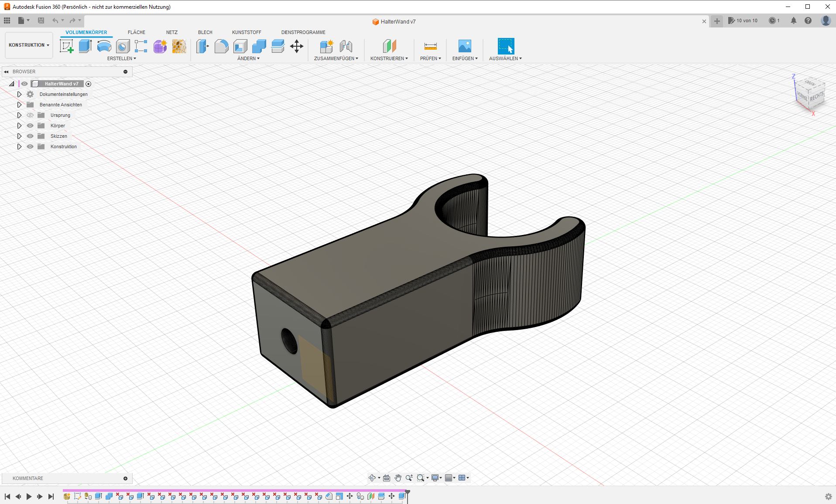Show the hidden Ursprung folder
The height and width of the screenshot is (504, 836).
pos(30,115)
